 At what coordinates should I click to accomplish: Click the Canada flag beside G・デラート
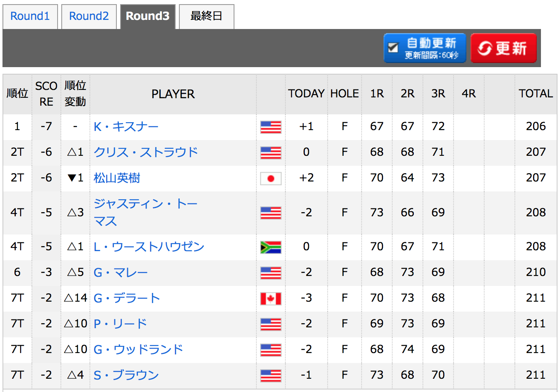tap(271, 298)
